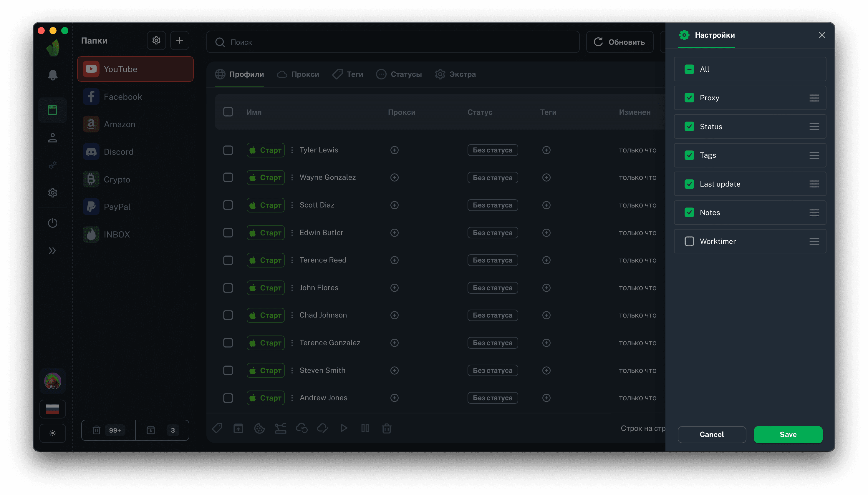
Task: Click the trash icon in the bottom toolbar
Action: 386,428
